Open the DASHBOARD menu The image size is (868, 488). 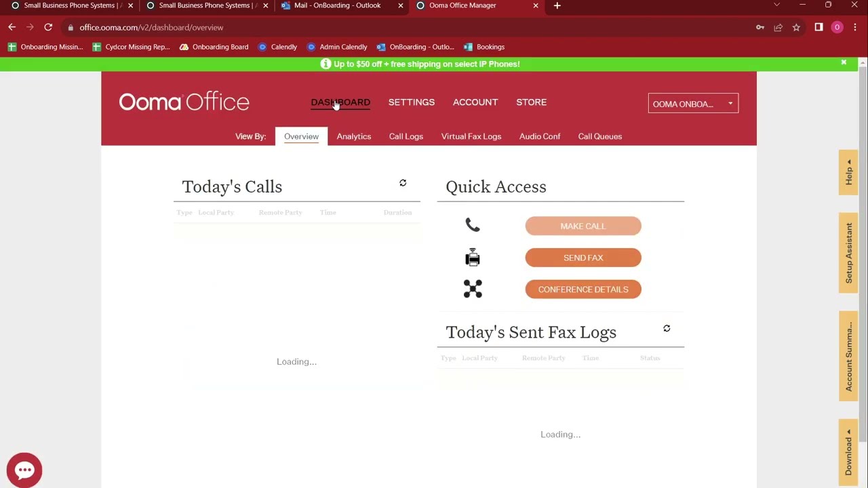point(340,102)
